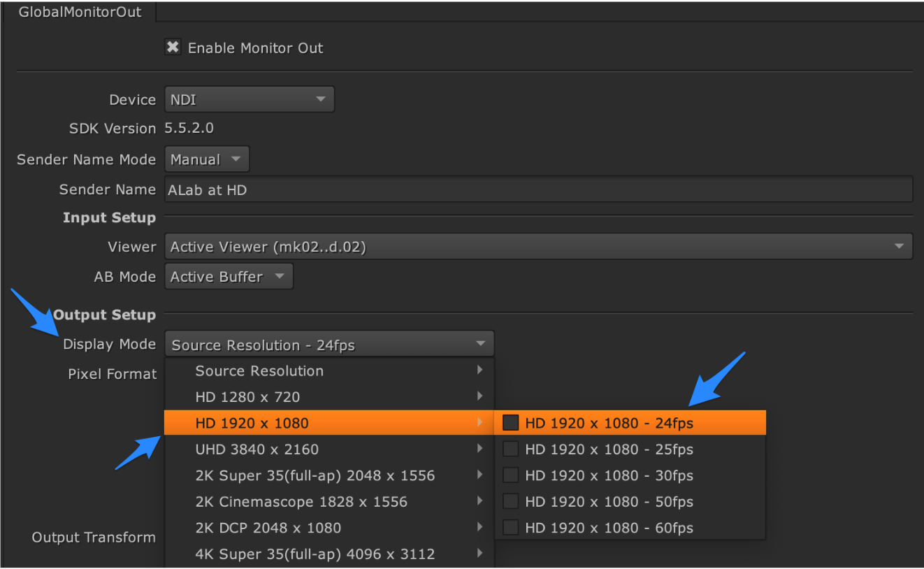Expand the Viewer dropdown list
This screenshot has height=569, width=924.
[538, 247]
